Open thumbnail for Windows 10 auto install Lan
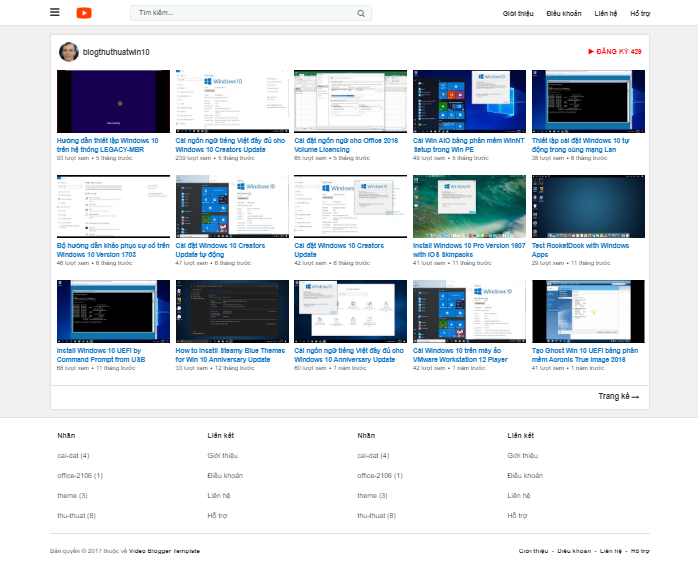698x564 pixels. click(588, 101)
